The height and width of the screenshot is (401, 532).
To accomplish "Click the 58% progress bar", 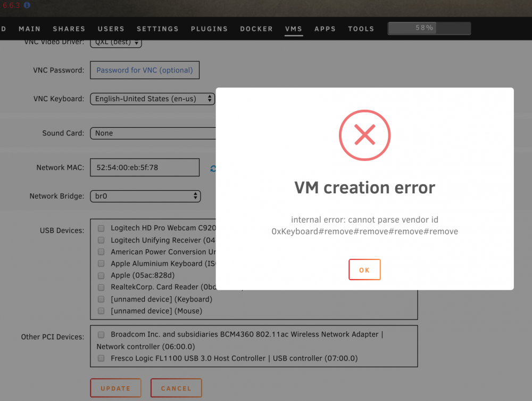I will click(429, 28).
